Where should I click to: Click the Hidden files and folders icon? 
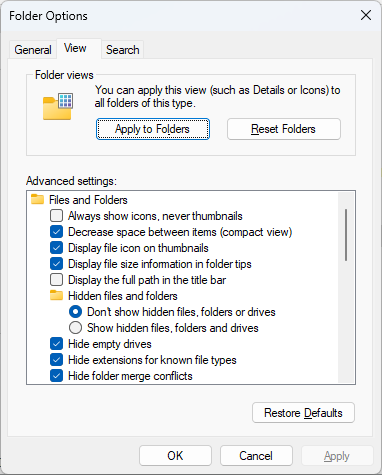[x=56, y=296]
